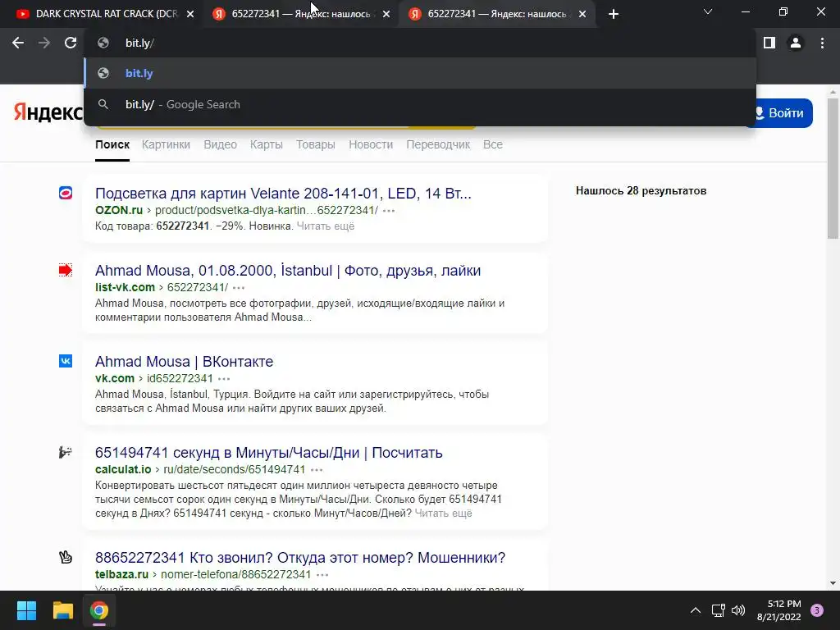Click the address bar containing bit.ly/
Image resolution: width=840 pixels, height=630 pixels.
pyautogui.click(x=421, y=43)
